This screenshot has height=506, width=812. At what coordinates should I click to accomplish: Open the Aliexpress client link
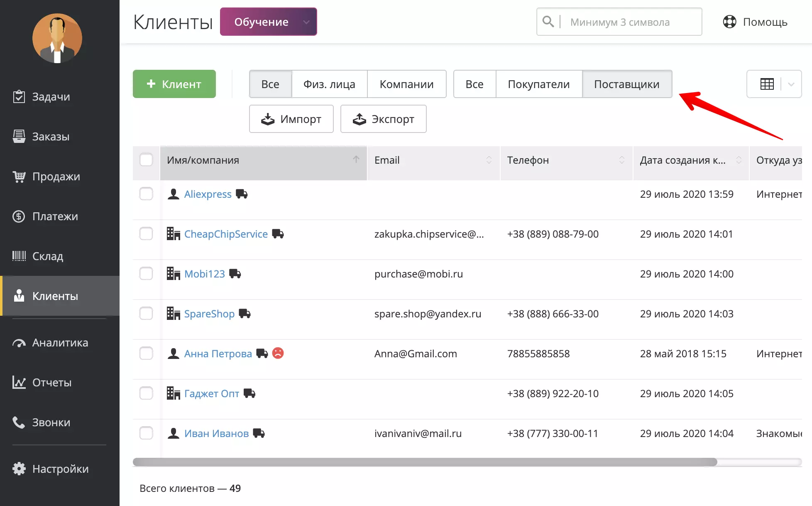pyautogui.click(x=208, y=194)
